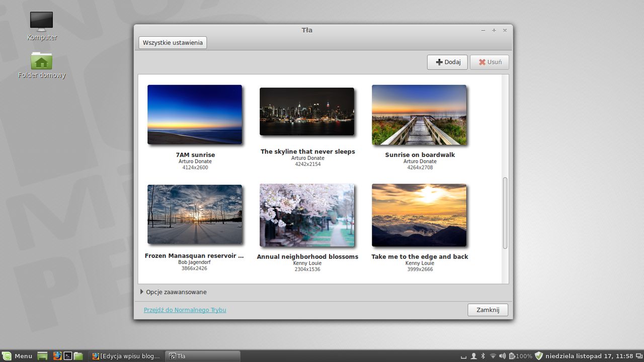Screen dimensions: 644x362
Task: Open the user applet tray icon
Action: point(473,356)
